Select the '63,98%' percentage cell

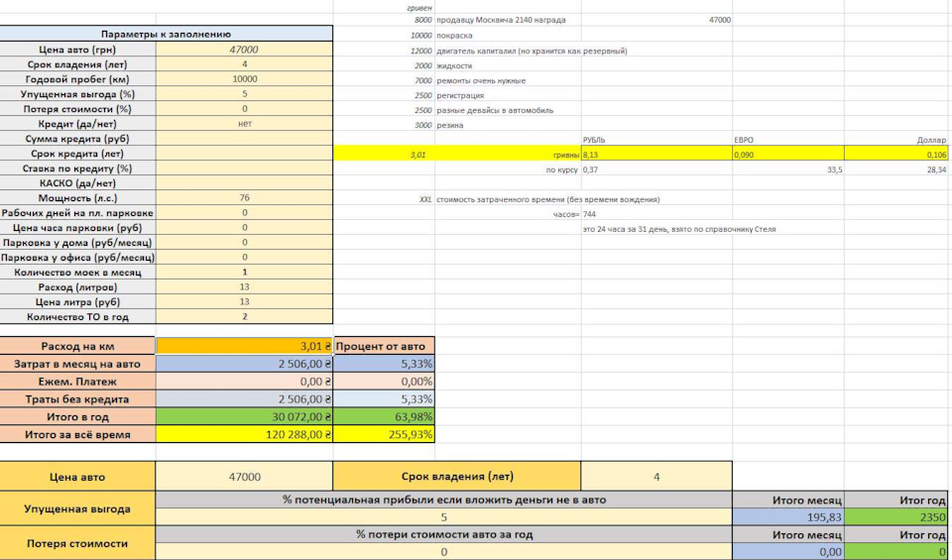click(x=384, y=417)
